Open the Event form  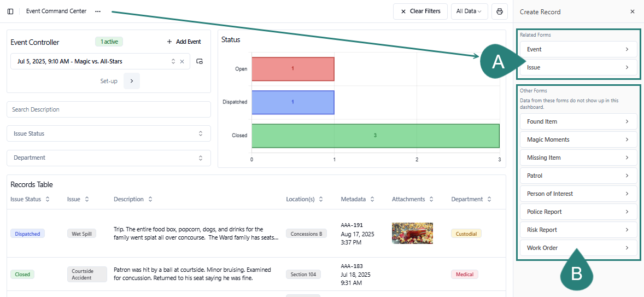(578, 49)
